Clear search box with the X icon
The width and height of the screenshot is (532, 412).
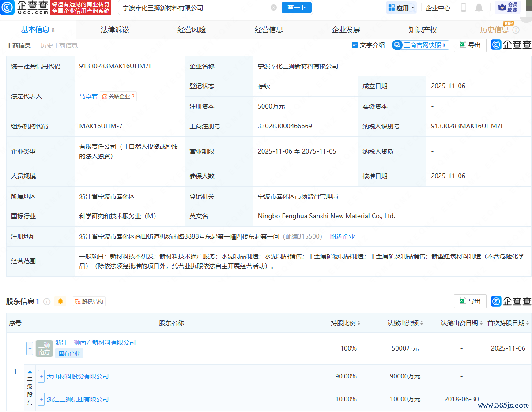[274, 7]
